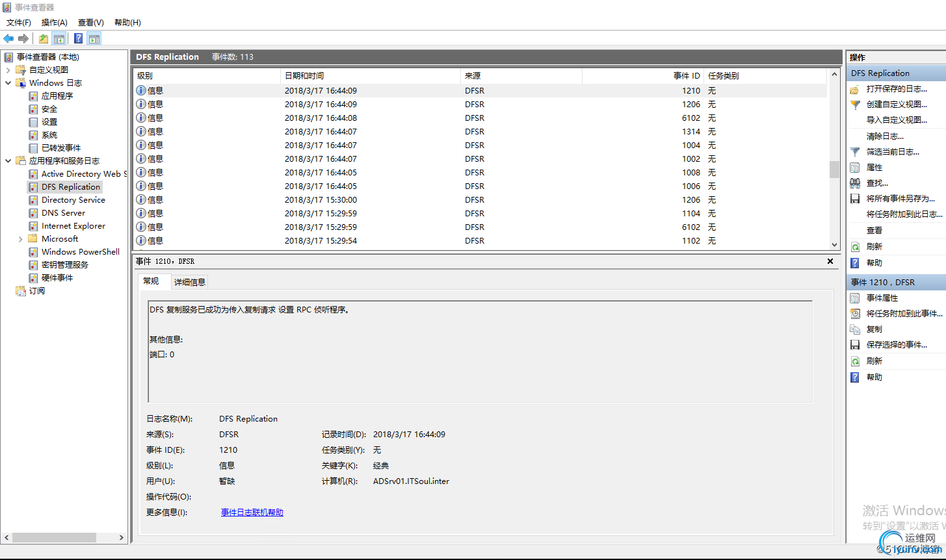Screen dimensions: 946x560
Task: Sort by 级别 column header
Action: [207, 76]
